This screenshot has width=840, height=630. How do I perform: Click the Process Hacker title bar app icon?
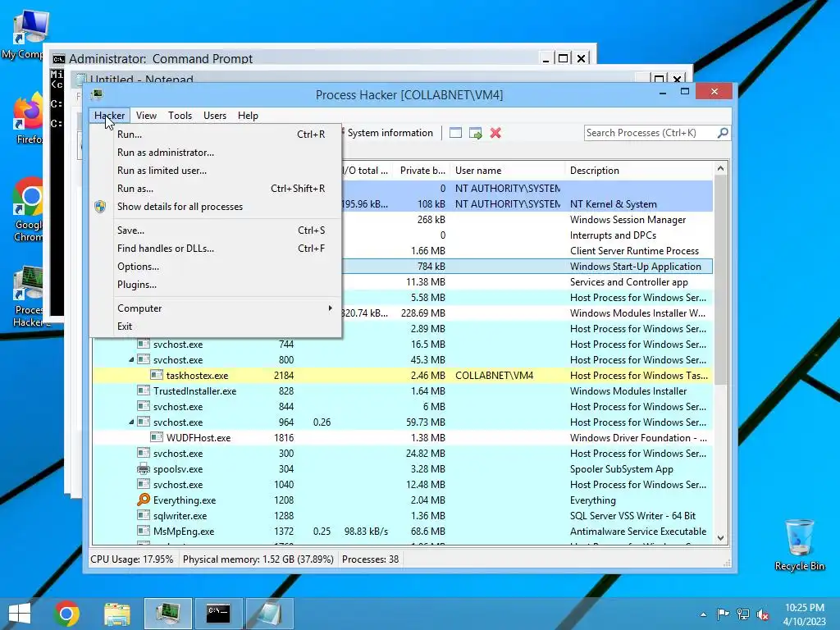97,95
